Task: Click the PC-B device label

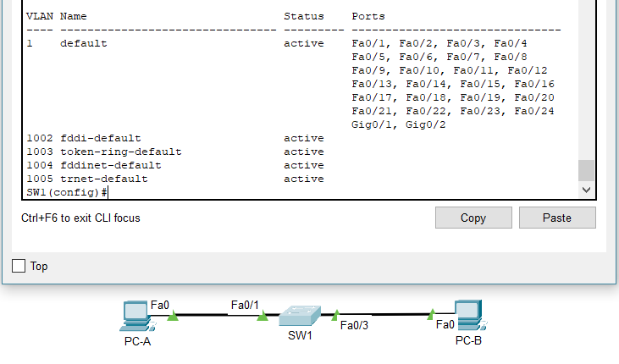Action: coord(468,341)
